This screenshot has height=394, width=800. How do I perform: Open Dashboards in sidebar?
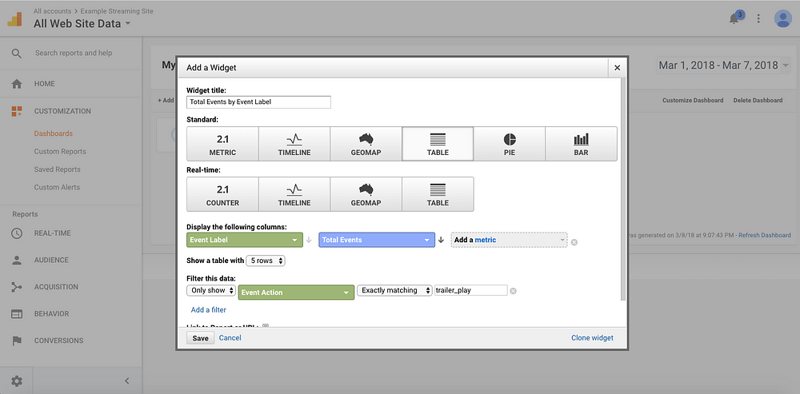tap(54, 134)
